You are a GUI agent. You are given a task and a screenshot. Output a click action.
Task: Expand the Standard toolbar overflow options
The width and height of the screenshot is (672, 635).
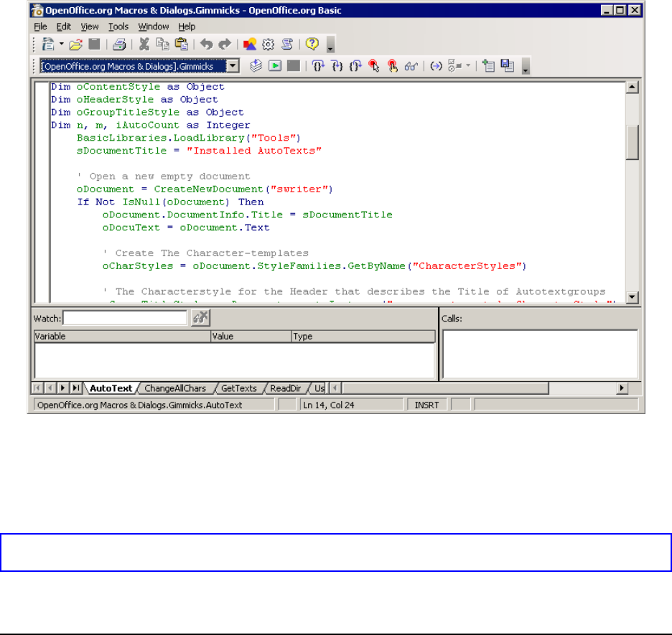330,44
